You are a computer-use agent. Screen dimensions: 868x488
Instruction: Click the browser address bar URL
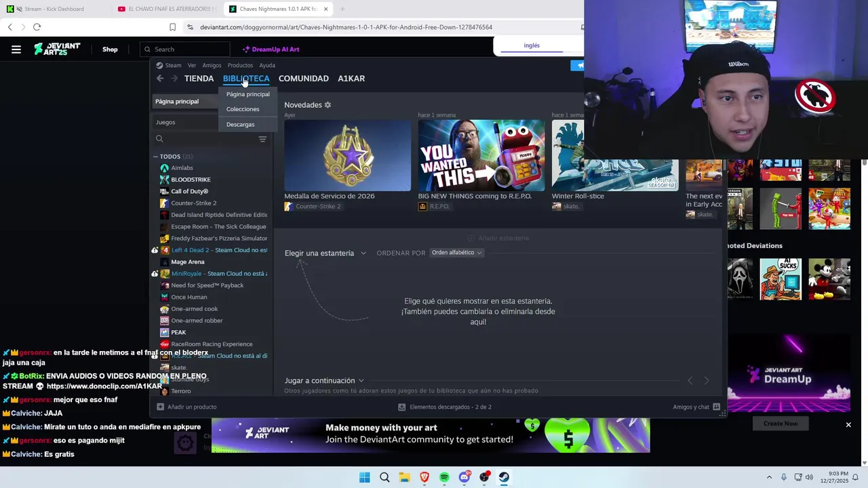point(346,27)
